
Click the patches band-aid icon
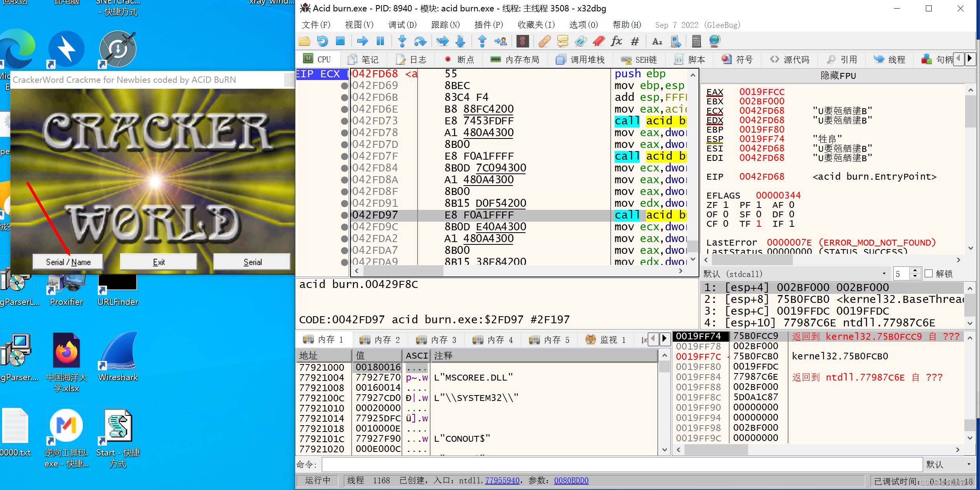click(544, 41)
